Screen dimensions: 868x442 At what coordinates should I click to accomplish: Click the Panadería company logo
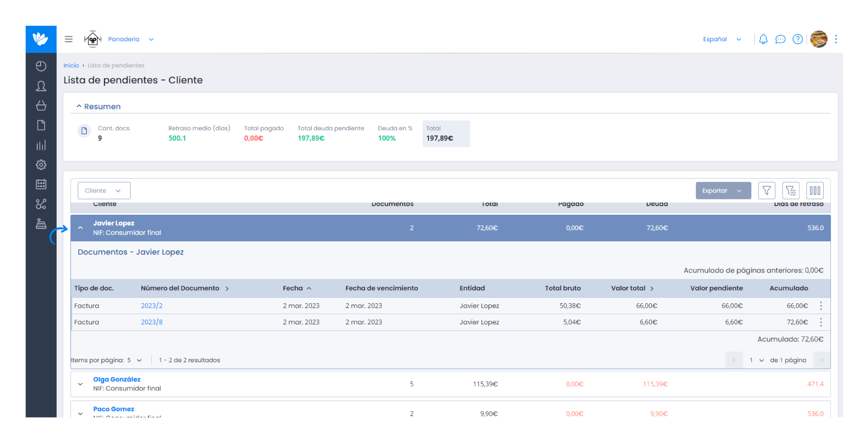click(x=93, y=39)
